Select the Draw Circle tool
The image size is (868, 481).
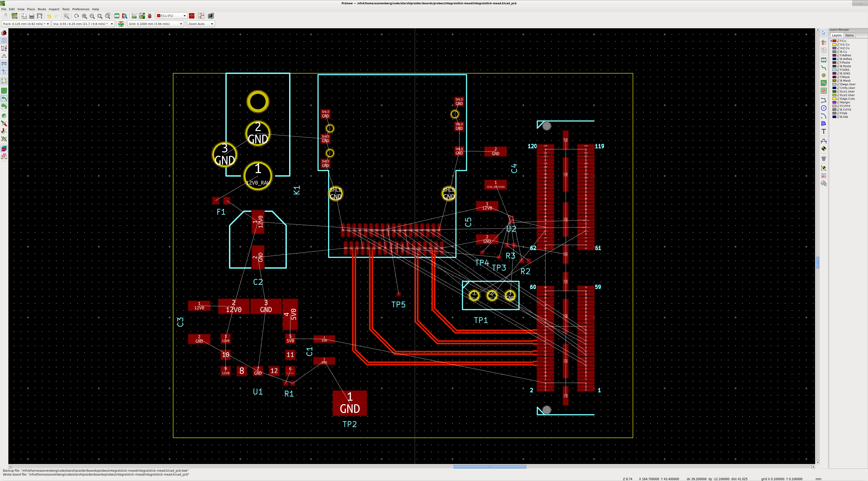[823, 108]
